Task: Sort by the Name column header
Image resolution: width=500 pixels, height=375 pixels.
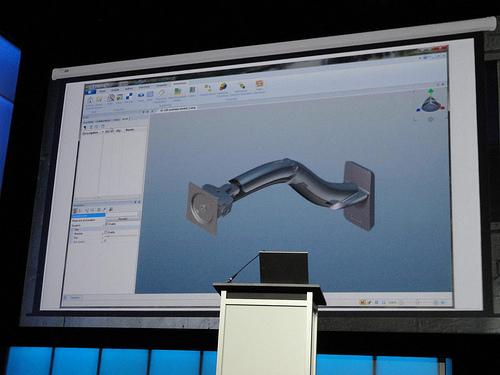Action: point(130,130)
